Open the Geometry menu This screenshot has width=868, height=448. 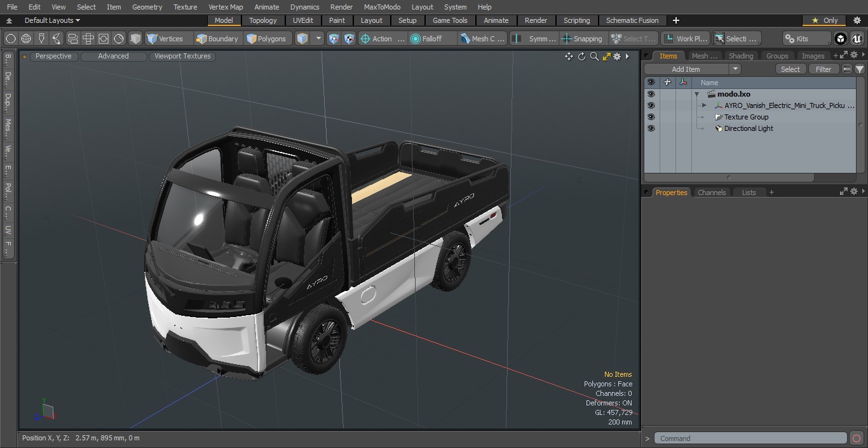(x=147, y=7)
